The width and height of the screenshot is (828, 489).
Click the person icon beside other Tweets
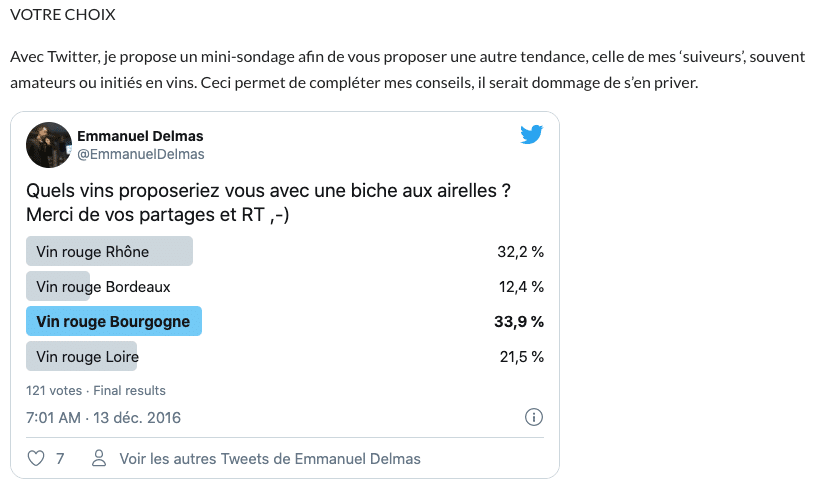[x=99, y=459]
